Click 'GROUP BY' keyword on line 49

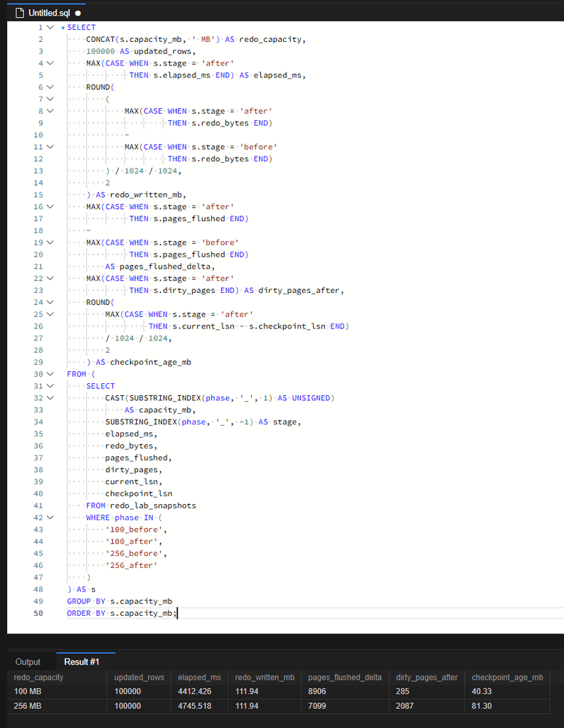pyautogui.click(x=86, y=601)
